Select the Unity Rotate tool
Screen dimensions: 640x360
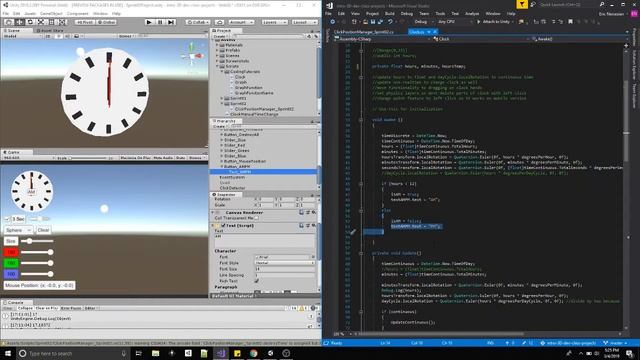pyautogui.click(x=30, y=22)
